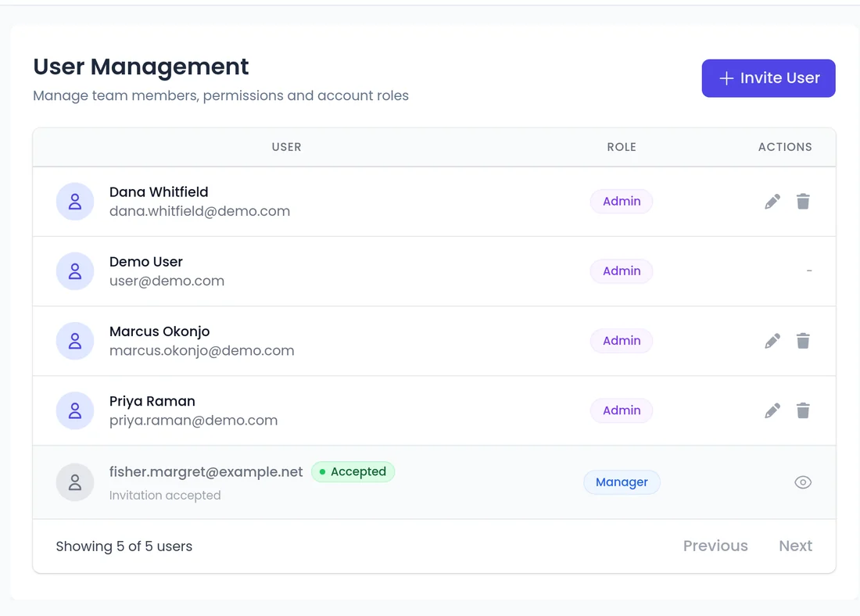Click the ROLE column header
Screen dimensions: 860x616
pyautogui.click(x=622, y=147)
